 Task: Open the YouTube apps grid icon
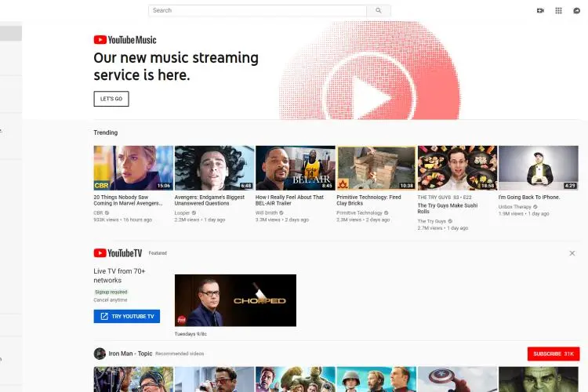pos(558,10)
